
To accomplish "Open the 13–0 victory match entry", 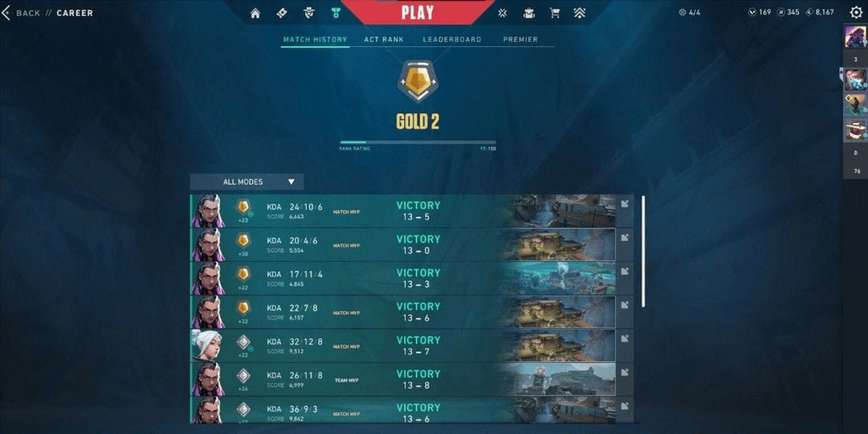I will point(412,244).
